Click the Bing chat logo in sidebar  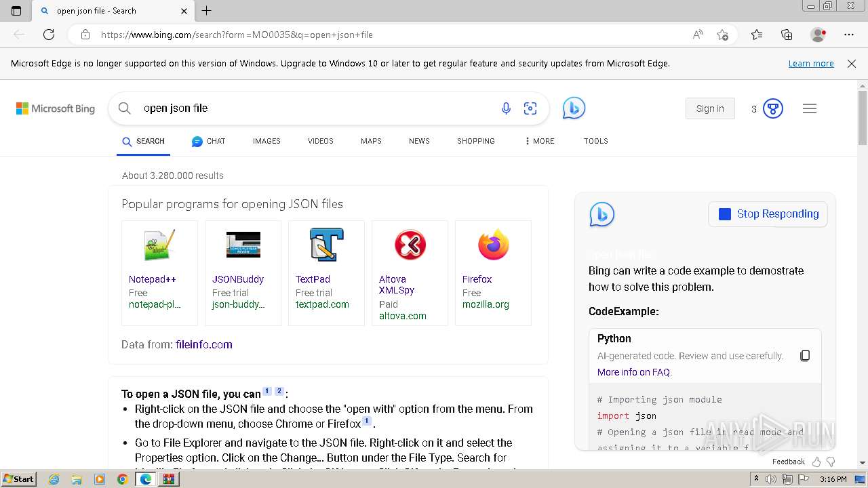pyautogui.click(x=602, y=215)
